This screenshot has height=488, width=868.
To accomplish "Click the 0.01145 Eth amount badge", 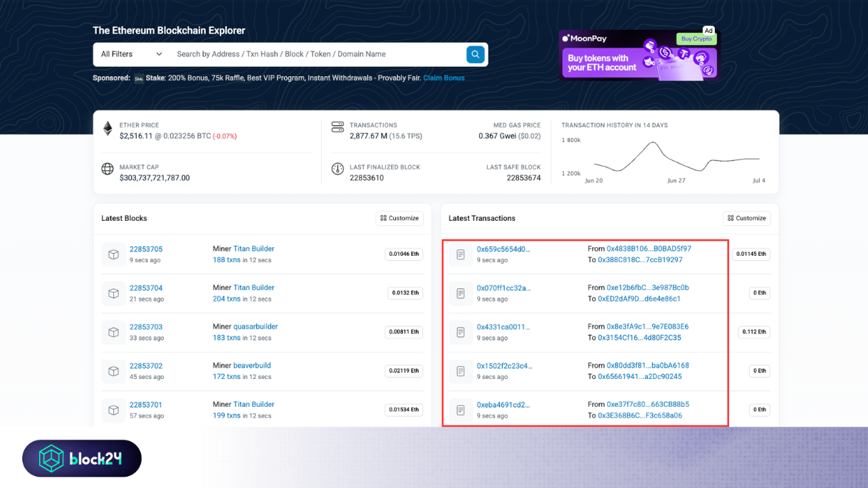I will pos(751,254).
